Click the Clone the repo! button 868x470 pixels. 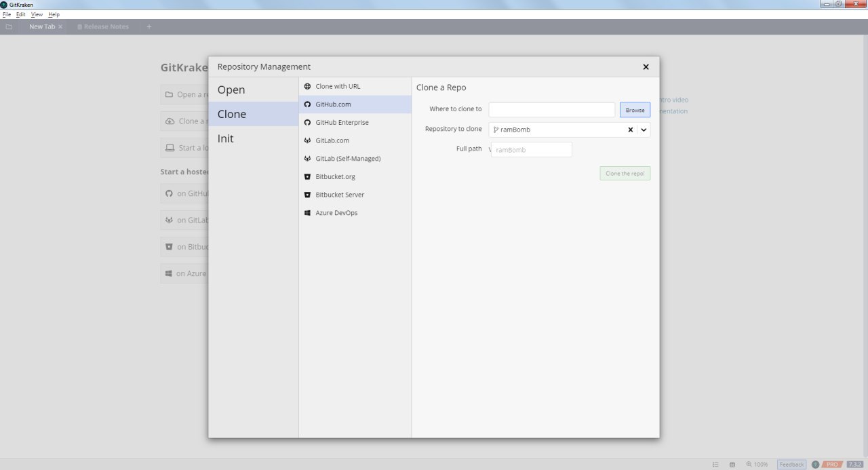pos(625,174)
